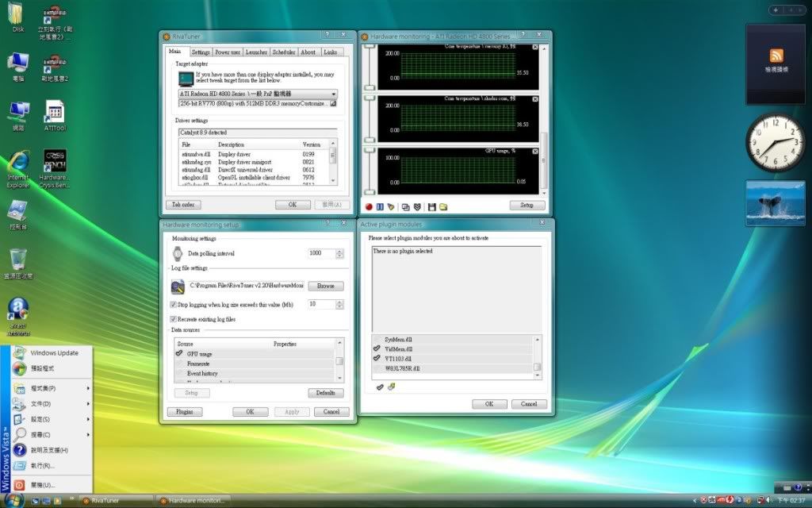Enable the W83L785R.dll plugin
812x508 pixels.
tap(377, 368)
